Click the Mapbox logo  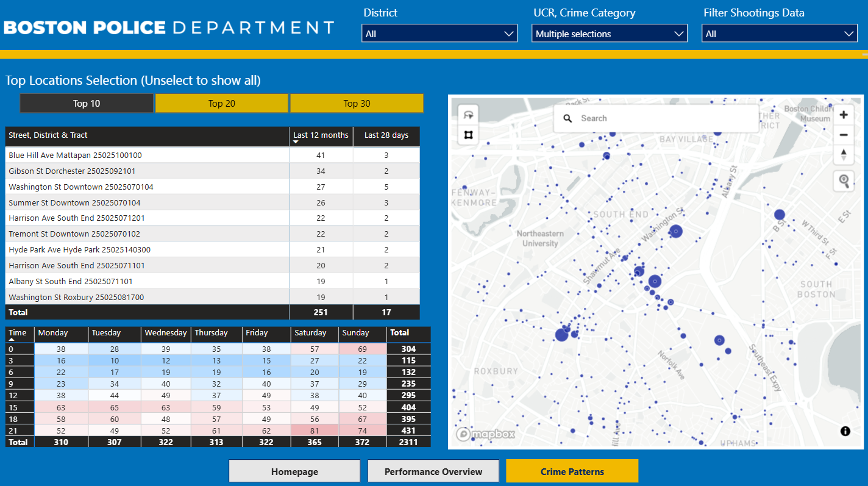click(x=486, y=434)
